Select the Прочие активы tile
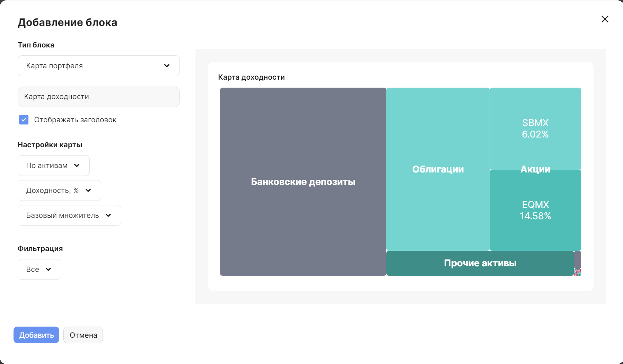The height and width of the screenshot is (364, 623). click(480, 263)
